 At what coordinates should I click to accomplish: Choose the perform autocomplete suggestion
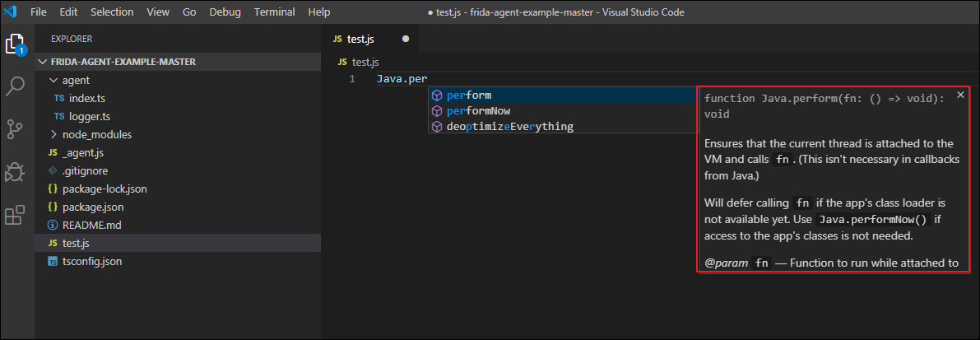[561, 95]
